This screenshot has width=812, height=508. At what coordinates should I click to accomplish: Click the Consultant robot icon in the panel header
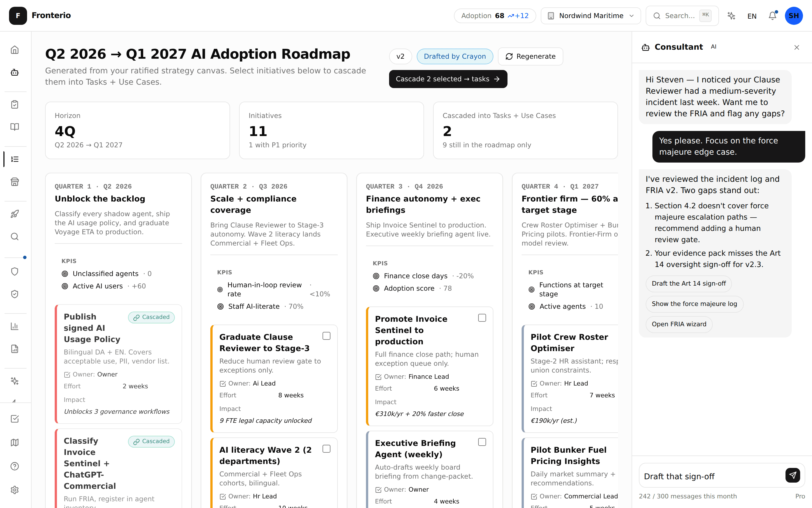tap(645, 47)
